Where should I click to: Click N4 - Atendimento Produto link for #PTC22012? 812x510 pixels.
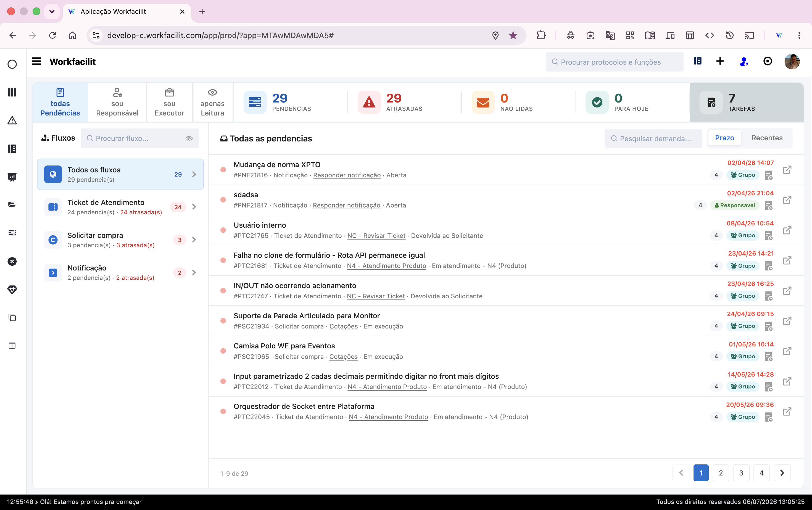(387, 387)
